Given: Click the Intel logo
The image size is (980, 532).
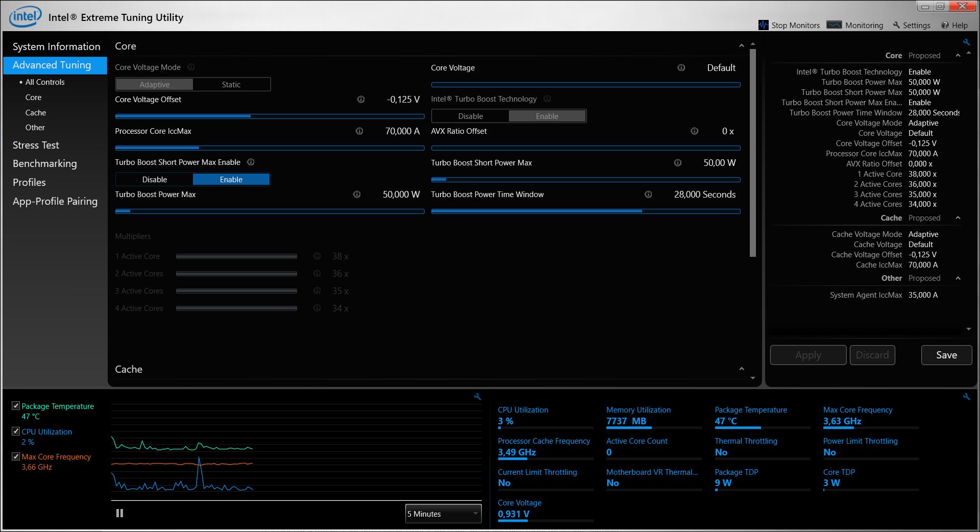Looking at the screenshot, I should 25,16.
